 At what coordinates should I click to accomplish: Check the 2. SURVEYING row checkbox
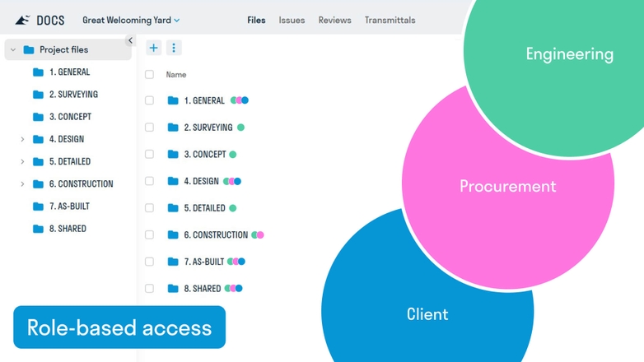[150, 128]
